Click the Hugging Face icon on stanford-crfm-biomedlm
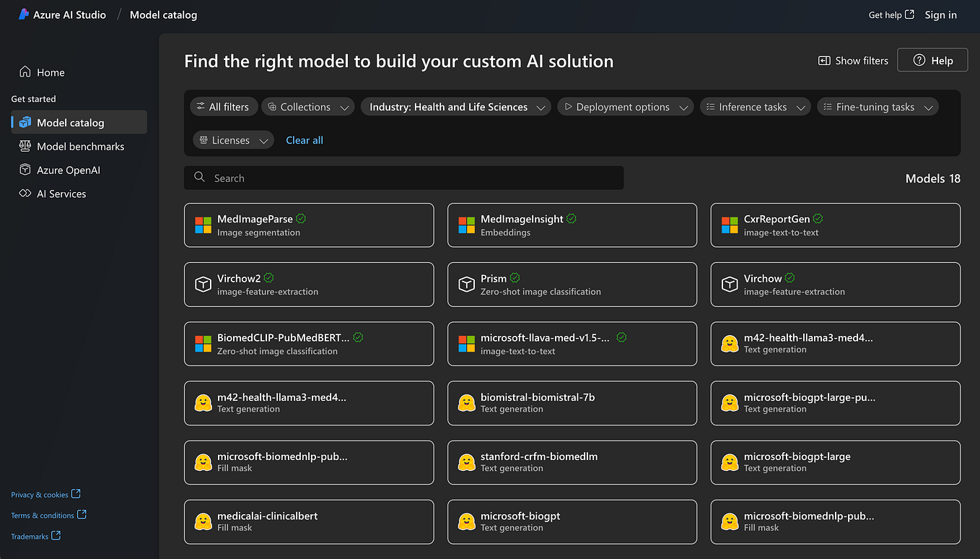This screenshot has height=559, width=980. click(466, 462)
